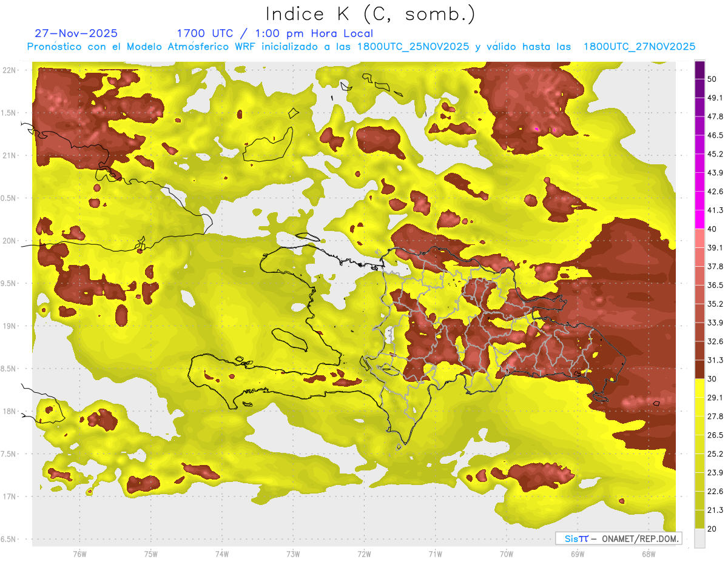Click the colorbar label "29.1"
Viewport: 728px width, 562px height.
pyautogui.click(x=715, y=398)
